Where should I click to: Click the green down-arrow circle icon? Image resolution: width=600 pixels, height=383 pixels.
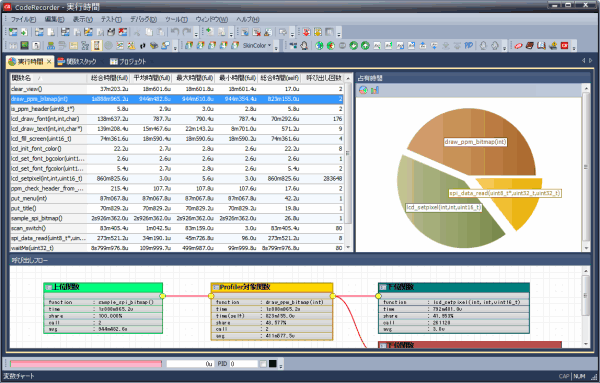click(x=354, y=46)
